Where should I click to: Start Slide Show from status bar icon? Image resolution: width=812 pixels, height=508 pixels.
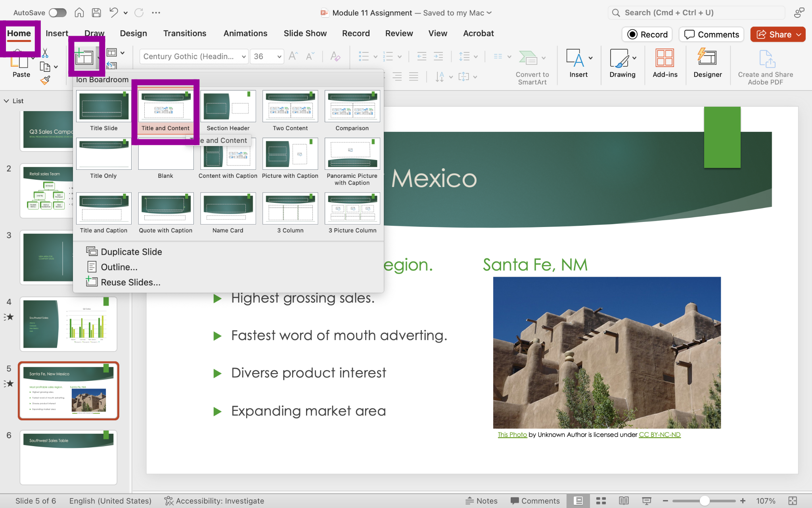click(647, 501)
